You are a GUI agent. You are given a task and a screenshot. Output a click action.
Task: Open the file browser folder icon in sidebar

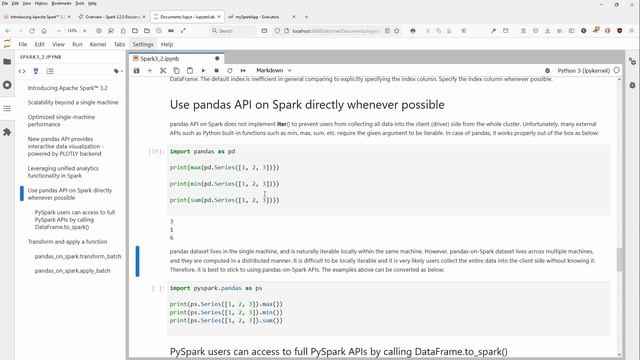click(7, 61)
